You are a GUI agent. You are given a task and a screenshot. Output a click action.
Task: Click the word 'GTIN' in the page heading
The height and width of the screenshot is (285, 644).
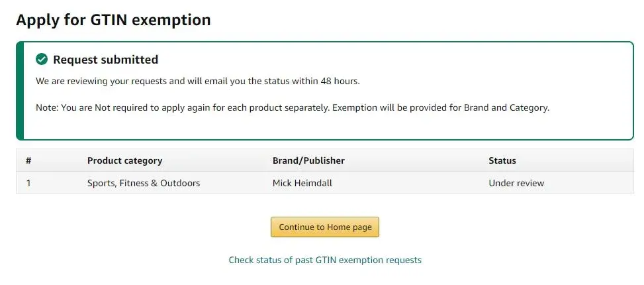(x=109, y=20)
